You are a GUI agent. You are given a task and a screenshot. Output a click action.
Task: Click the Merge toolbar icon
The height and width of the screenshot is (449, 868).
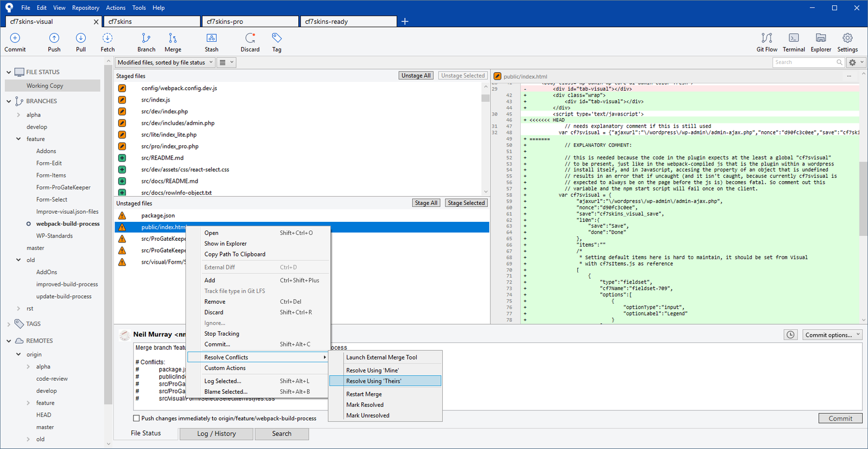[173, 42]
